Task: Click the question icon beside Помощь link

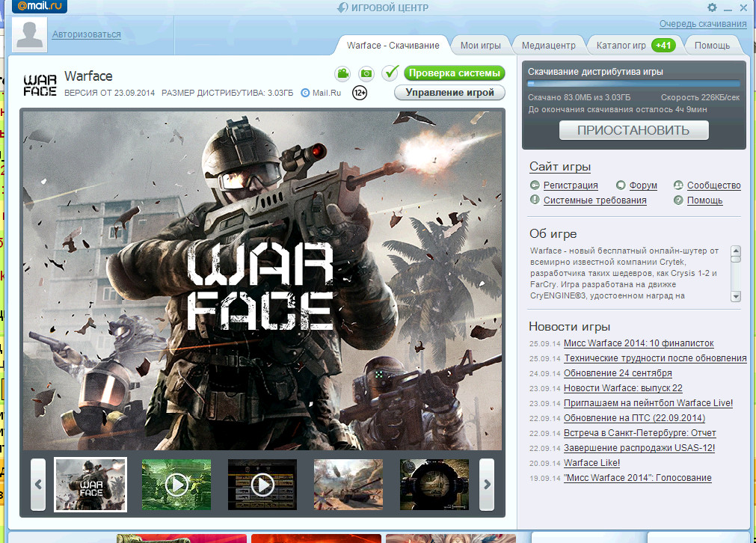Action: 678,200
